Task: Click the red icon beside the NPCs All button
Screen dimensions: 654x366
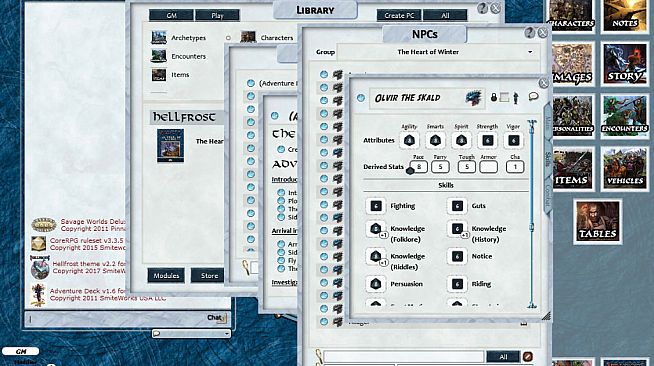Action: pos(527,356)
